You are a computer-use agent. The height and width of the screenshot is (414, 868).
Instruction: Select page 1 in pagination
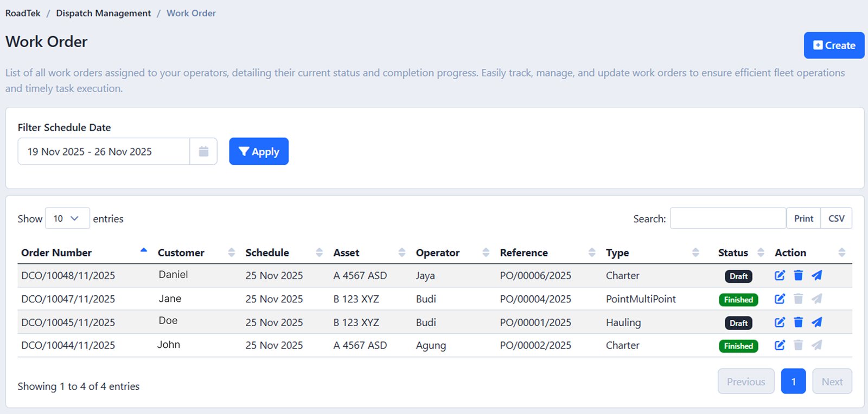tap(793, 381)
